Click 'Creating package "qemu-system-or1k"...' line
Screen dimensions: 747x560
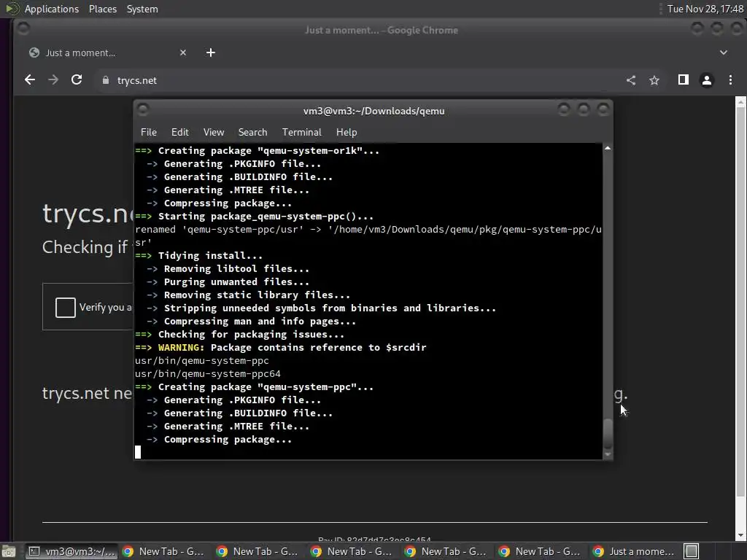[268, 150]
